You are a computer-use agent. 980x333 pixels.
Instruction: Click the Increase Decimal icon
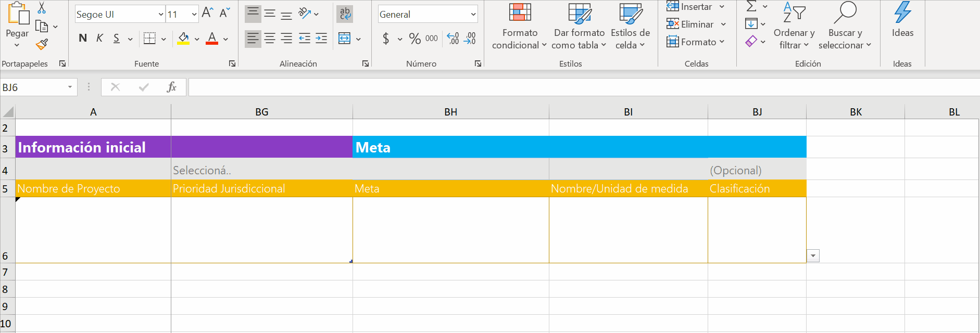453,39
